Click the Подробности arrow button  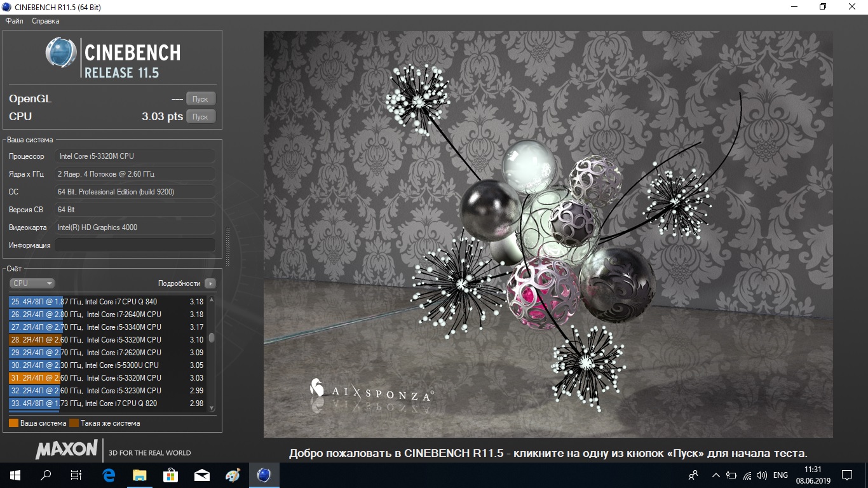coord(210,283)
